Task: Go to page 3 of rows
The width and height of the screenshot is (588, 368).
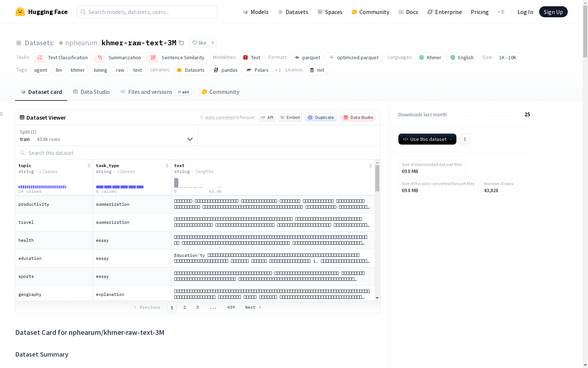Action: (197, 307)
